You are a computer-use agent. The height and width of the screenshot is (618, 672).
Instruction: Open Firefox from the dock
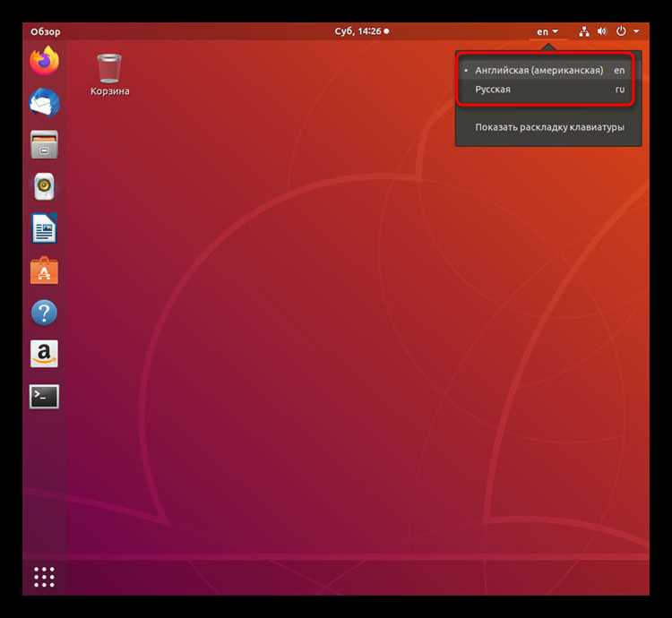click(44, 61)
